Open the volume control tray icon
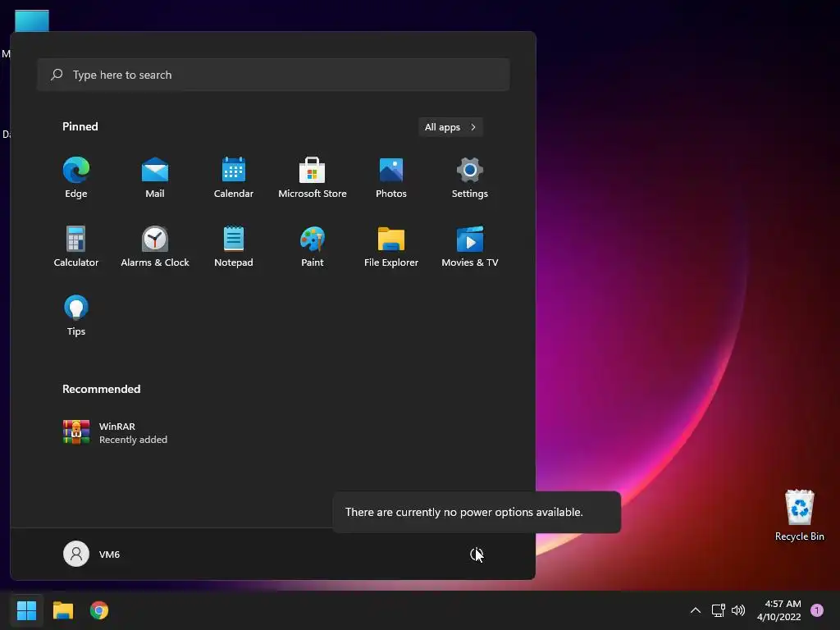The width and height of the screenshot is (840, 630). pos(738,610)
